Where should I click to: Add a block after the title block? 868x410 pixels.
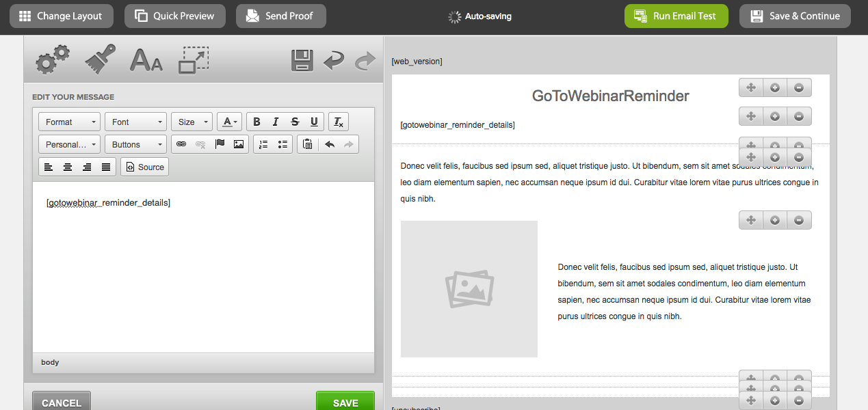[x=775, y=87]
